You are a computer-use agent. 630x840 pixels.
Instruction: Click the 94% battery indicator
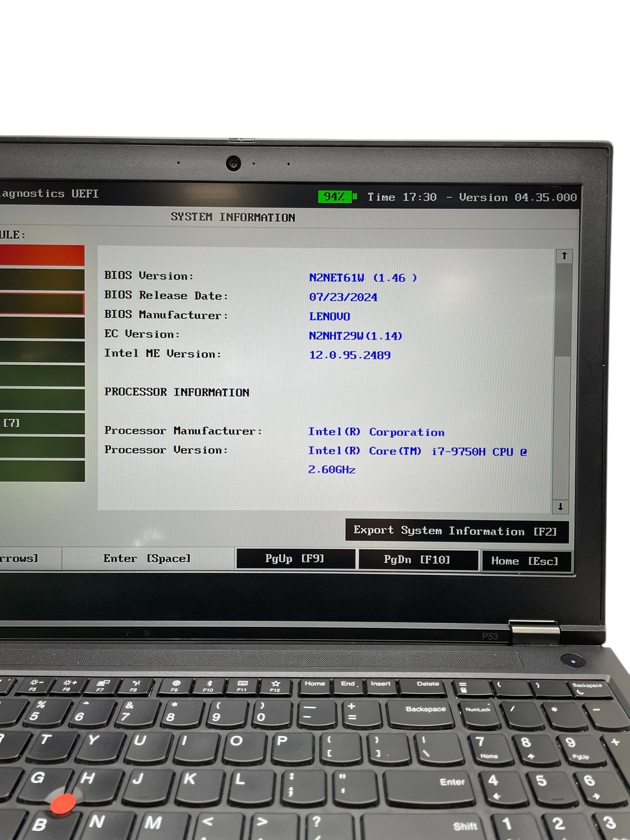pos(338,197)
